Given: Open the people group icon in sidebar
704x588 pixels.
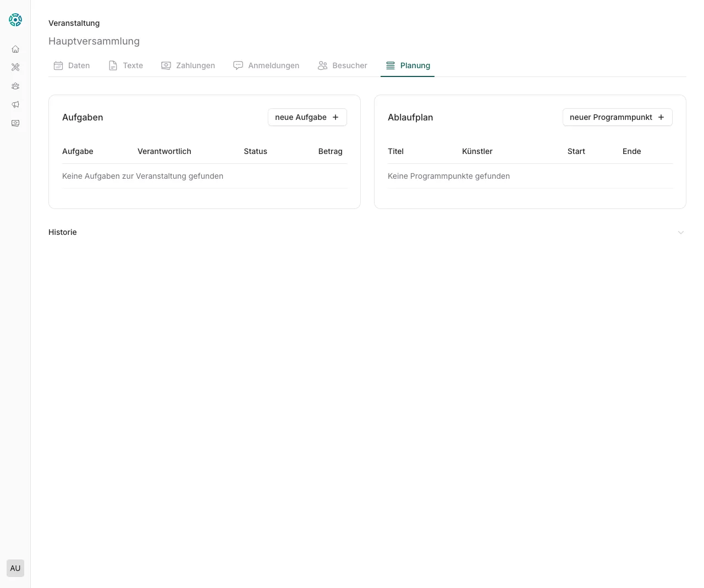Looking at the screenshot, I should tap(15, 86).
